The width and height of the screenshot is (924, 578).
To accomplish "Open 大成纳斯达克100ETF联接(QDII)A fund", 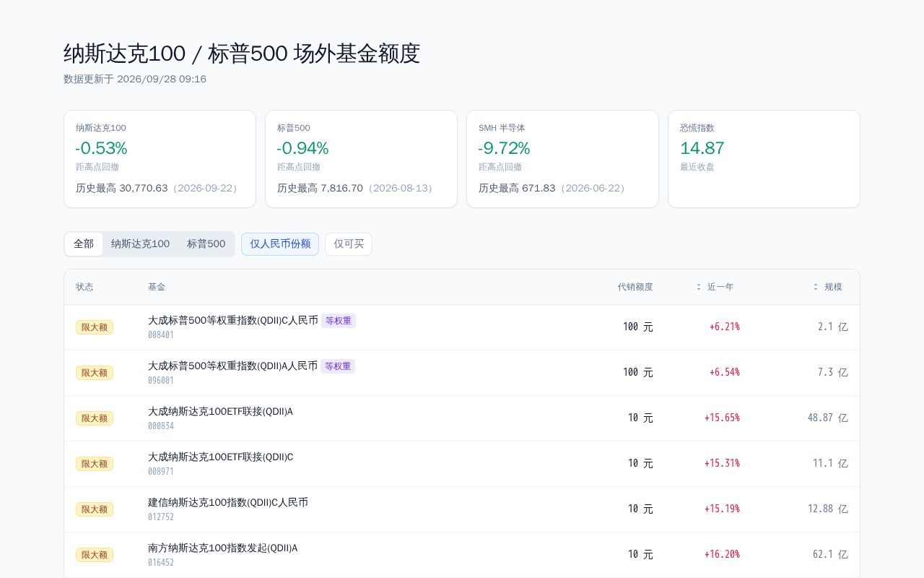I will coord(220,411).
